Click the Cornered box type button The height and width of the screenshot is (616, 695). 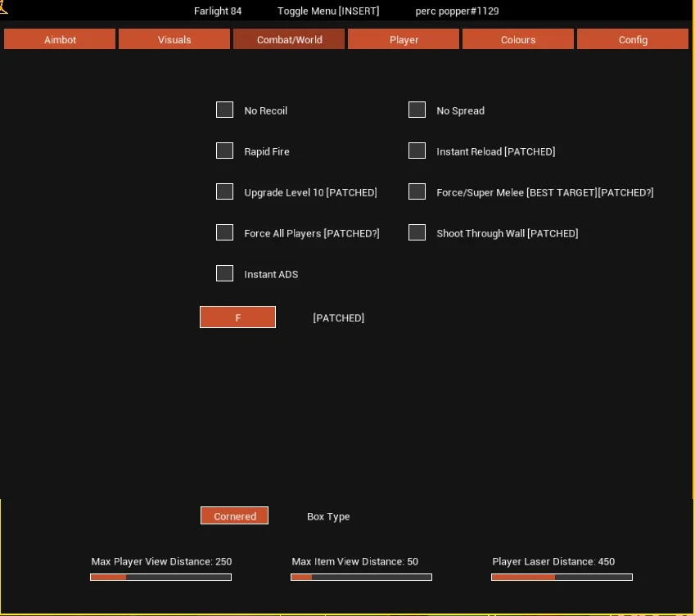(x=234, y=515)
